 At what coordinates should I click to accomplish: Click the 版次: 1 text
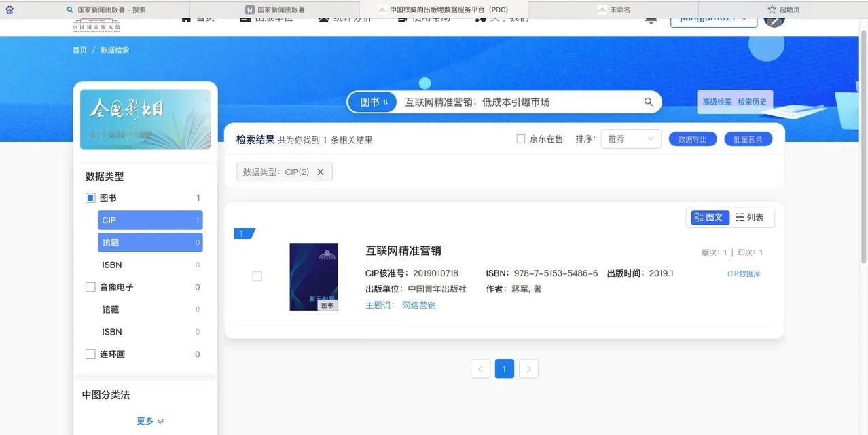(x=715, y=252)
